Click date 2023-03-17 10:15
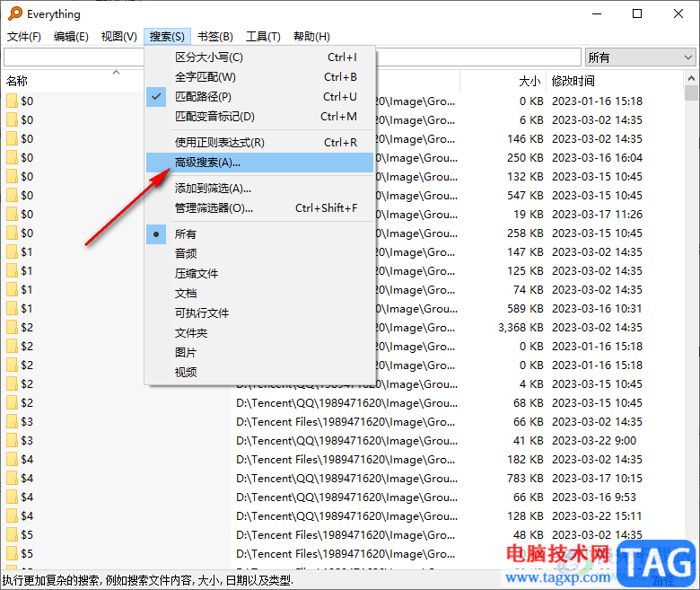 click(x=598, y=479)
